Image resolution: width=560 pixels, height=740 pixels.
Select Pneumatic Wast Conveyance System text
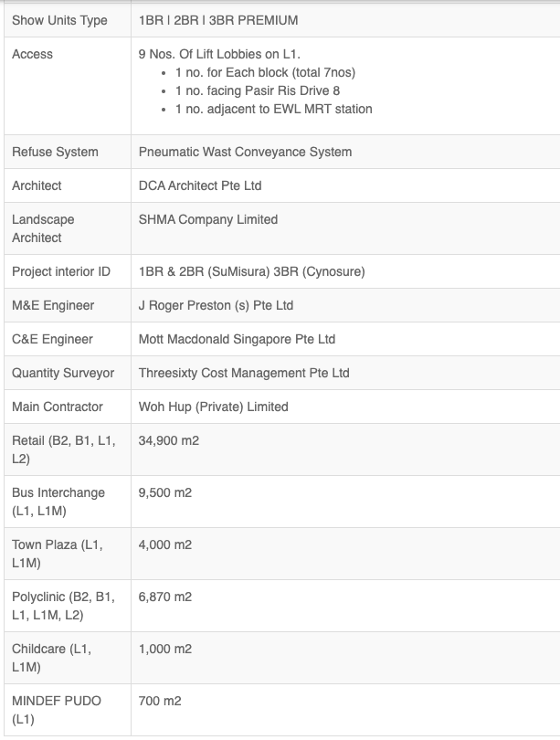pyautogui.click(x=245, y=152)
